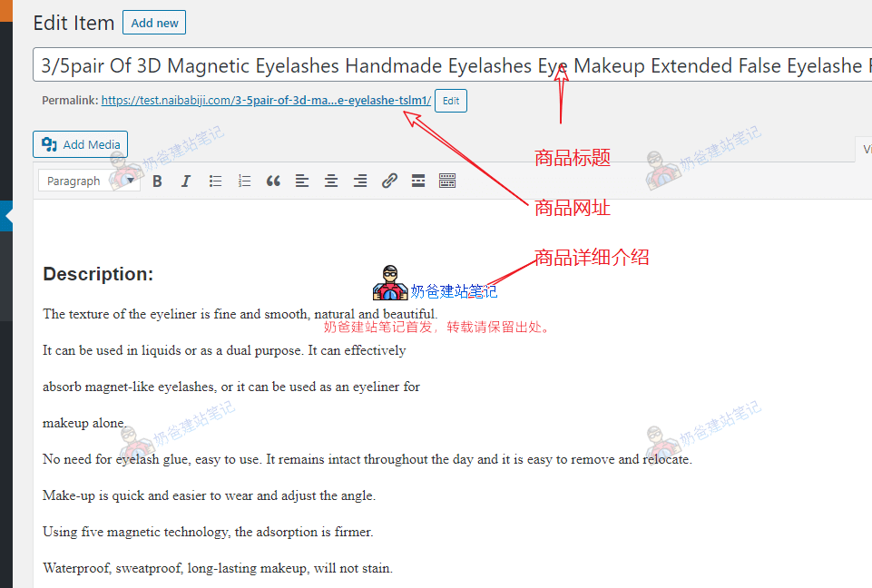Toggle the full editor toolbar
This screenshot has height=588, width=872.
(x=447, y=181)
